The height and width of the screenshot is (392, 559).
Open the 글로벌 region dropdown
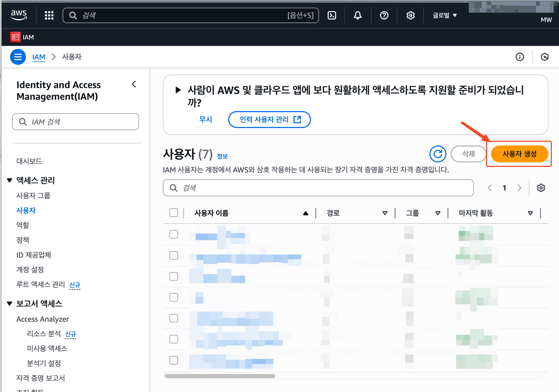[x=445, y=15]
